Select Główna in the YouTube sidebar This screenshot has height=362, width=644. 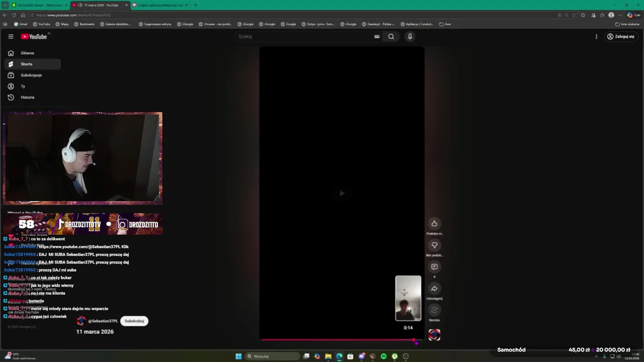32,53
